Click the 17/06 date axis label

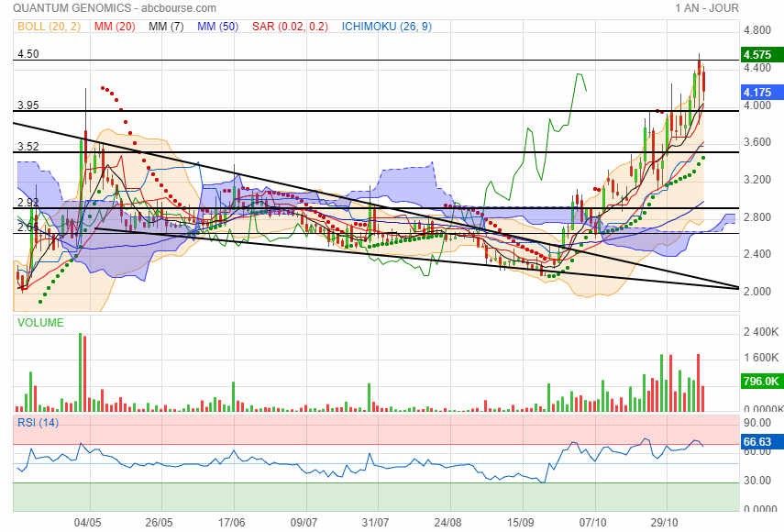coord(231,523)
